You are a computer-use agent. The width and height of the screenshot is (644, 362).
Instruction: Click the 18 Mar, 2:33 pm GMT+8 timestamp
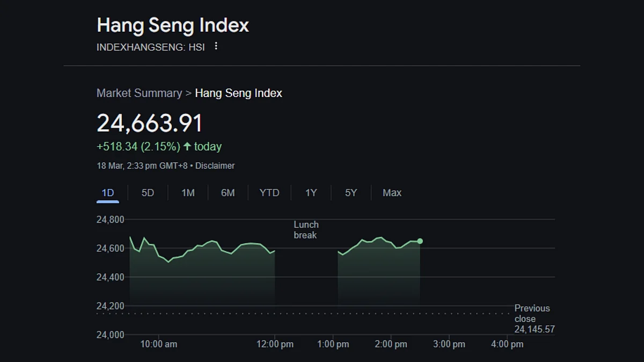tap(142, 166)
